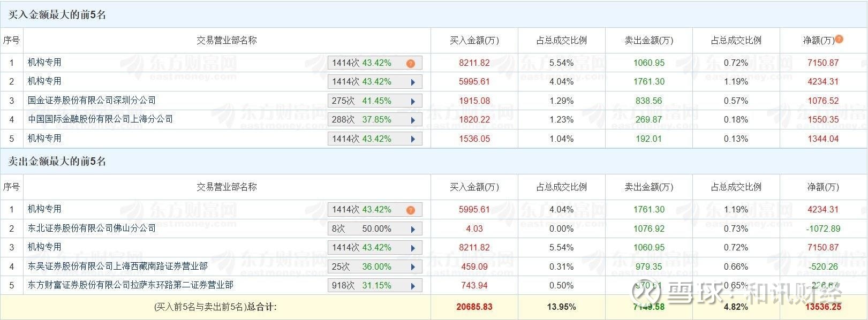The image size is (868, 320).
Task: Click arrow on second buy row 机构专用
Action: point(413,82)
